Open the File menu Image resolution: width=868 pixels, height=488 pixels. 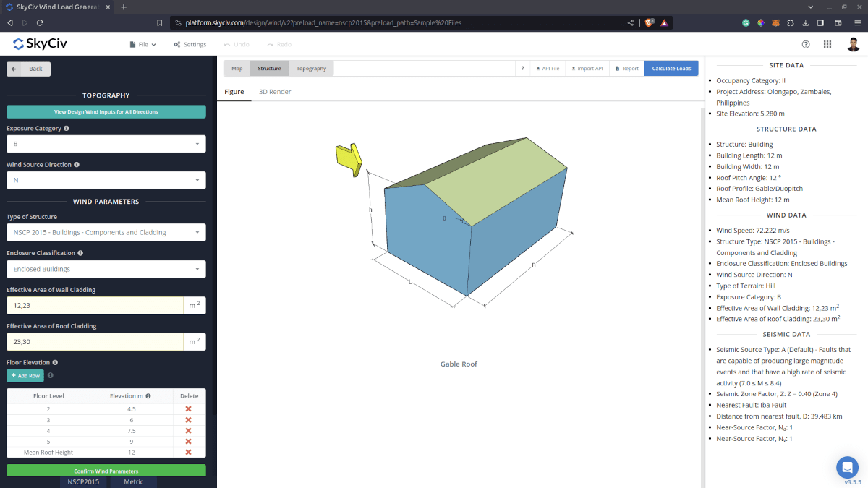142,44
